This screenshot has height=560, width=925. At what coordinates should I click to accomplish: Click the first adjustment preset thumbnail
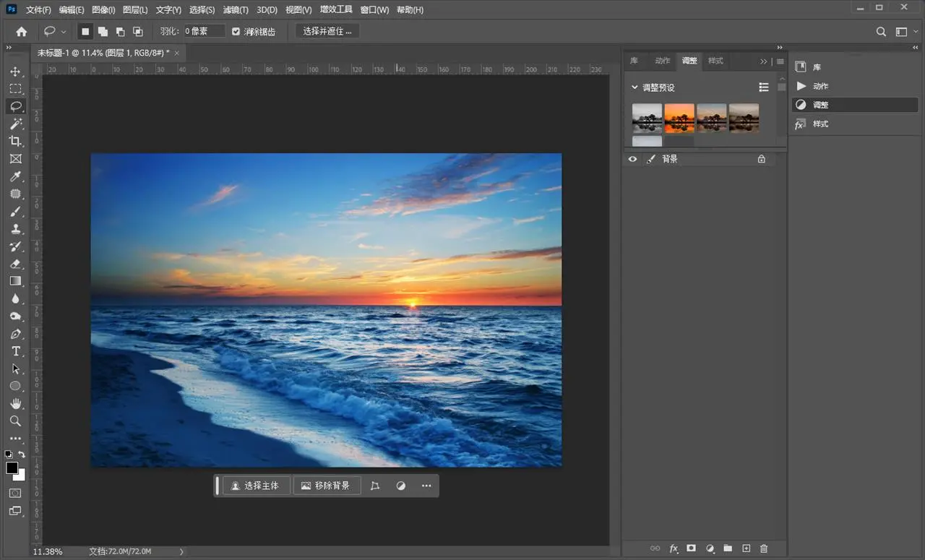[x=646, y=116]
